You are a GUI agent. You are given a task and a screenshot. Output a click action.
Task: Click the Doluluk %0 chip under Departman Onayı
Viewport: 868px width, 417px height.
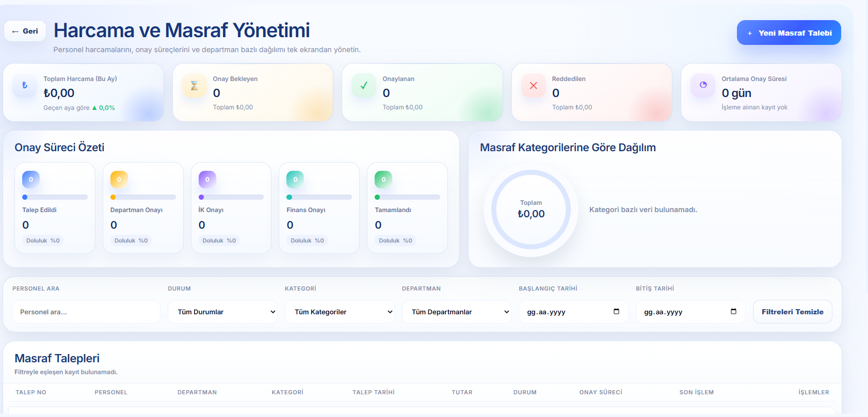(x=131, y=240)
